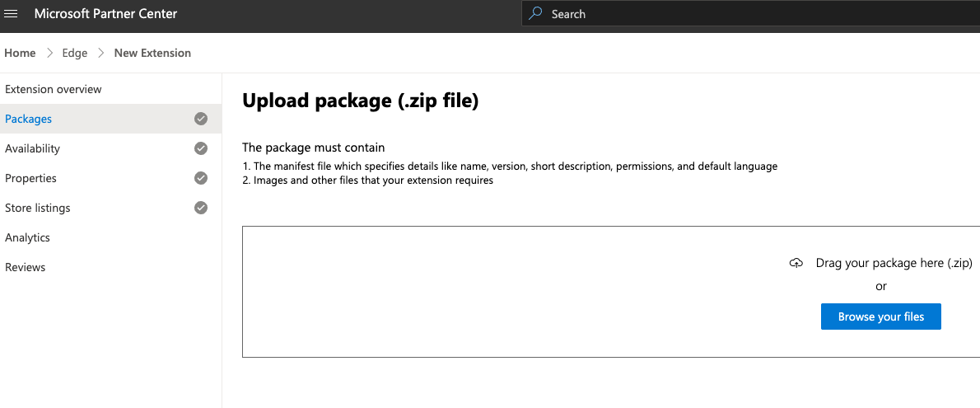Click the search magnifier icon
This screenshot has width=980, height=408.
click(x=536, y=13)
